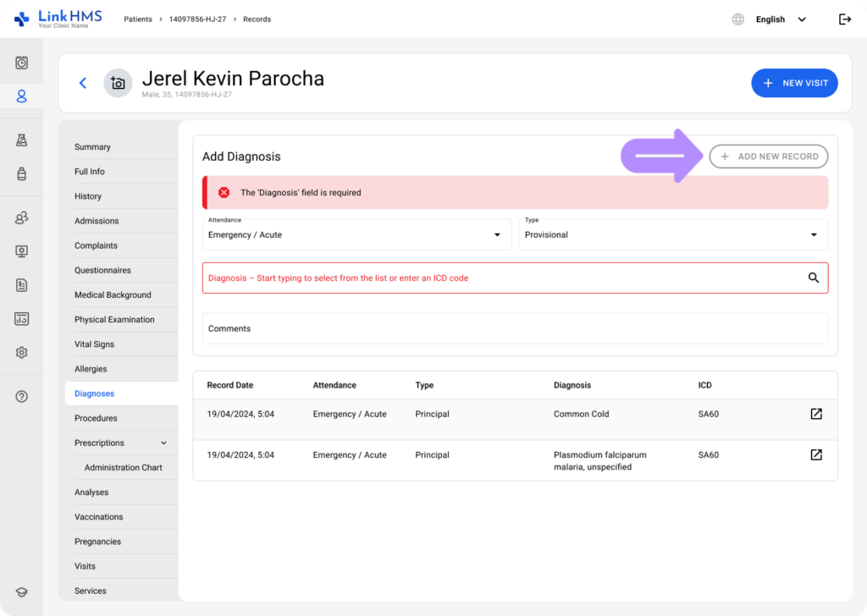This screenshot has height=616, width=867.
Task: Click the settings gear icon in sidebar
Action: (22, 353)
